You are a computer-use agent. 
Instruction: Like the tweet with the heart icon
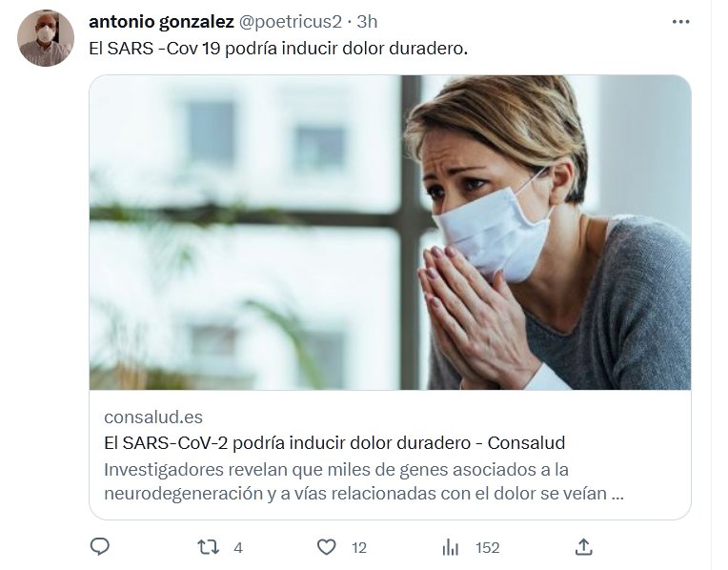click(x=327, y=547)
